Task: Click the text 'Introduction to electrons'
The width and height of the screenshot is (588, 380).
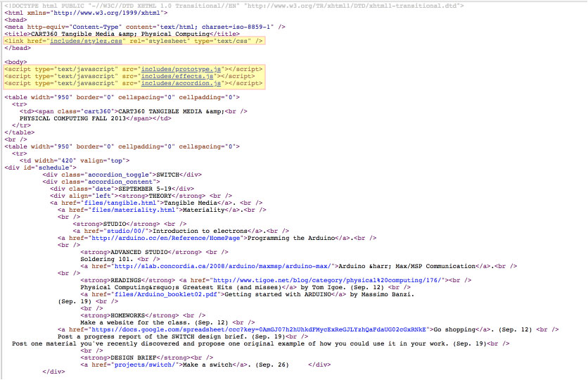Action: [200, 231]
